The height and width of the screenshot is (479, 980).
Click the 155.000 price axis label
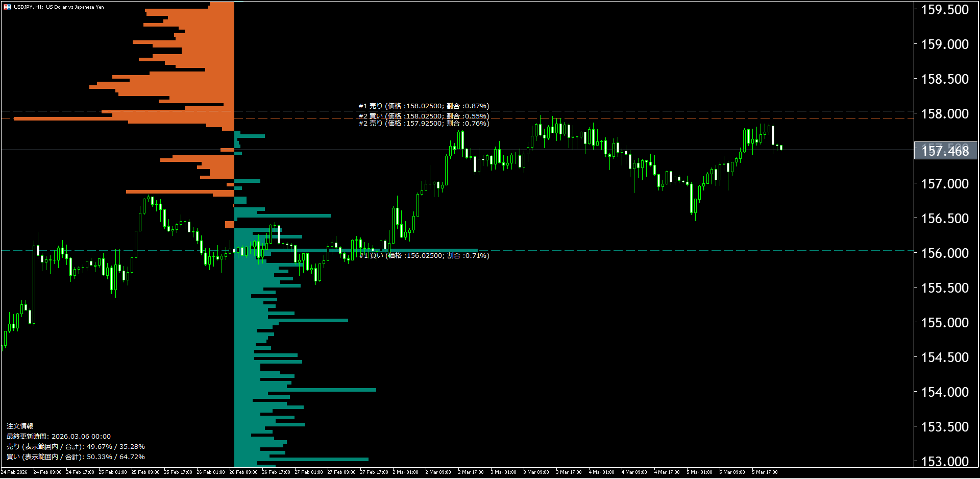945,323
